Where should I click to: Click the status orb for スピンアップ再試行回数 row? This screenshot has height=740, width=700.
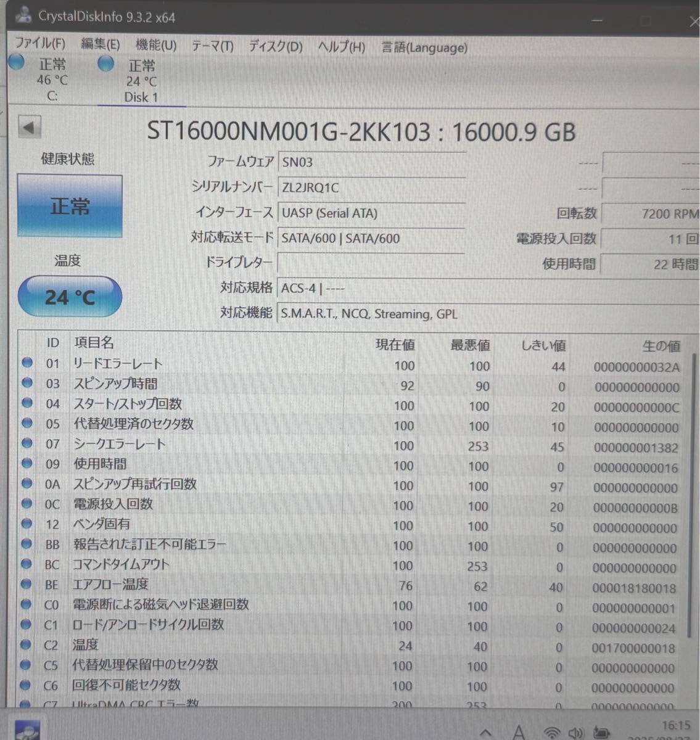(x=27, y=483)
